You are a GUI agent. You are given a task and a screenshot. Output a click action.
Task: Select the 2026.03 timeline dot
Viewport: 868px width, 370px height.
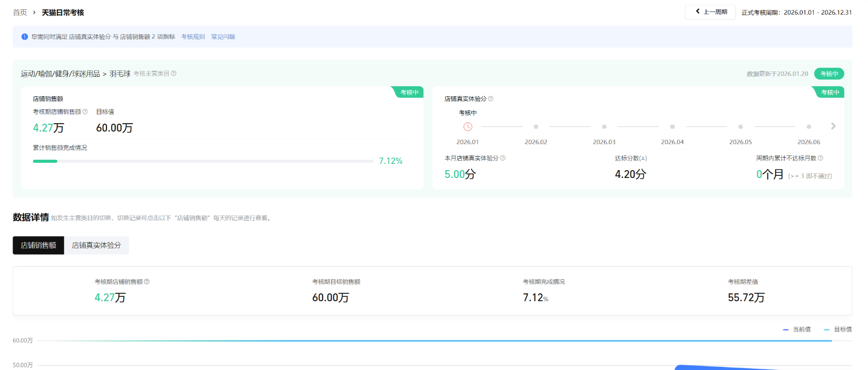coord(604,127)
